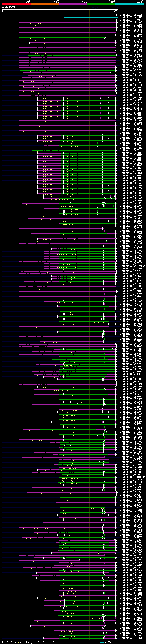The height and width of the screenshot is (644, 146).
Task: Click the end position value 398
Action: [x=115, y=11]
